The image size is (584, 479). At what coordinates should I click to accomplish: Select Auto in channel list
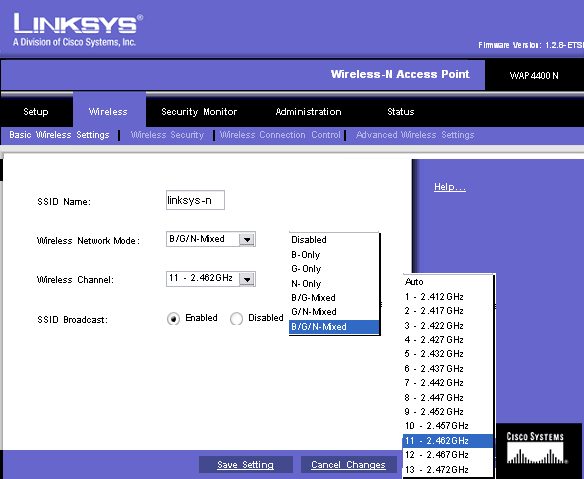click(x=448, y=282)
